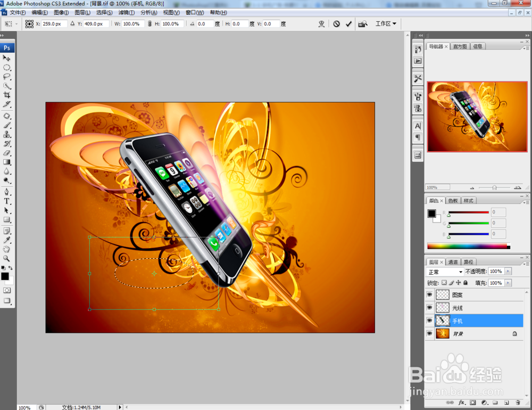
Task: Select the Move tool
Action: tap(6, 58)
